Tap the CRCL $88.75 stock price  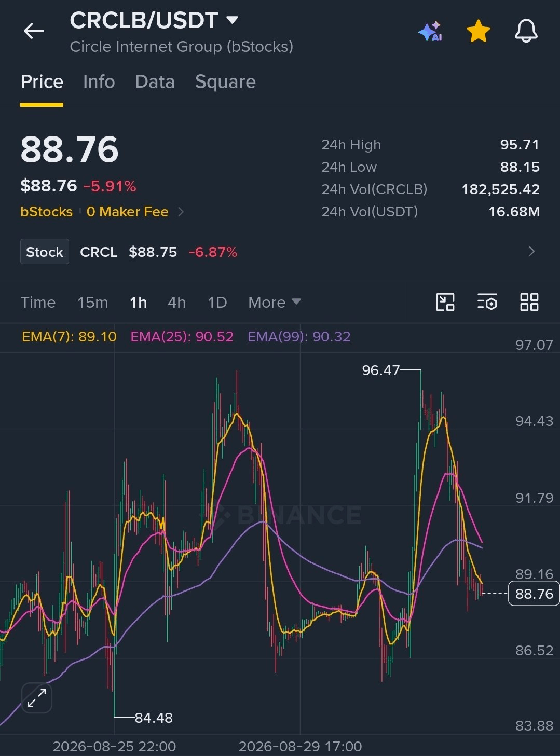(153, 252)
